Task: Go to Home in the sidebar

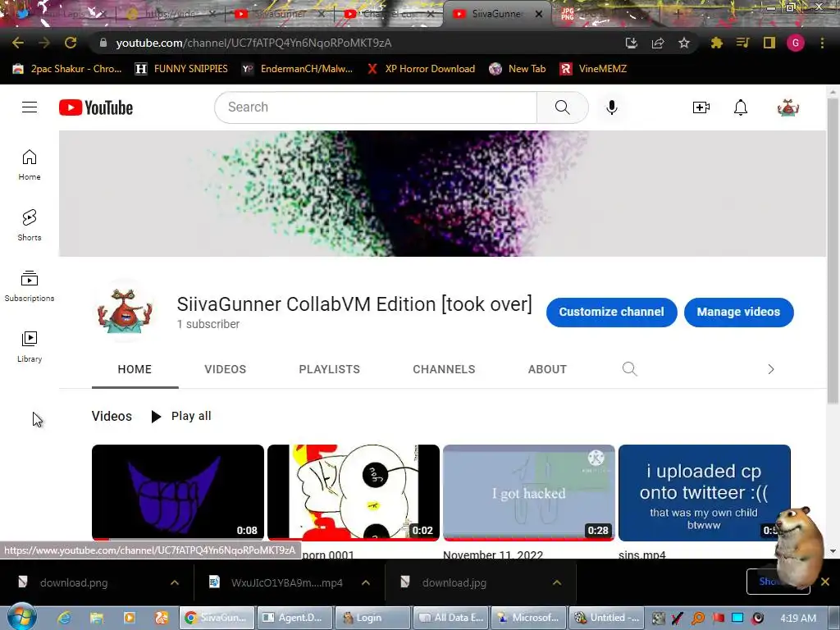Action: point(30,164)
